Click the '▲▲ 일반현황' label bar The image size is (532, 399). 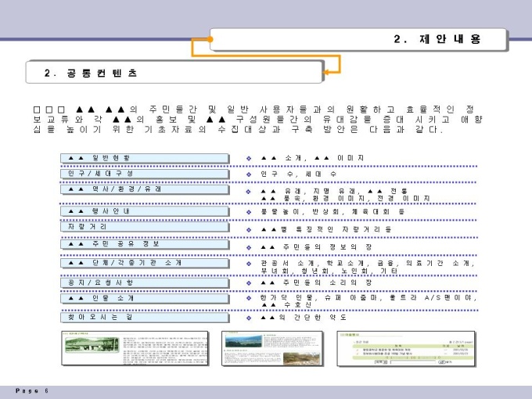pyautogui.click(x=145, y=158)
